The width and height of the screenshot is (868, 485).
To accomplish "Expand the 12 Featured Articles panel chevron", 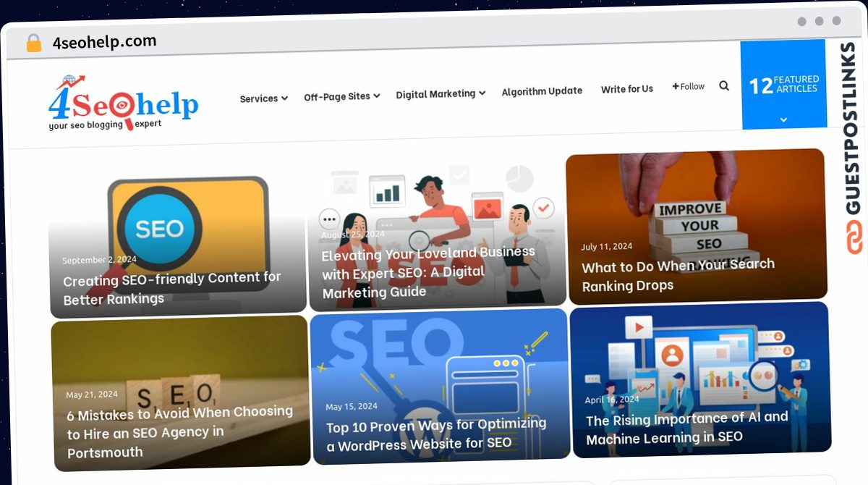I will click(x=783, y=119).
